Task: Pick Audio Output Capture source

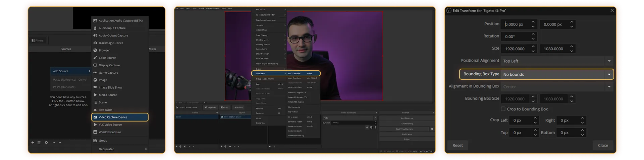Action: (x=120, y=35)
